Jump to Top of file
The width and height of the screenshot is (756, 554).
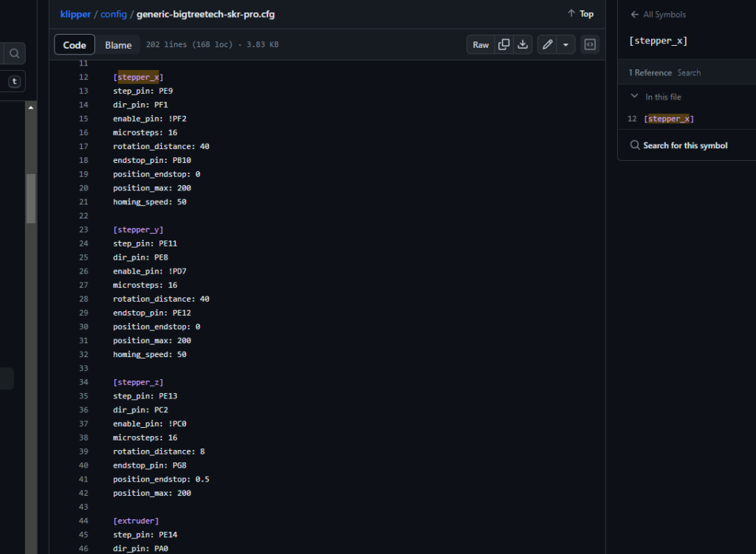[580, 13]
